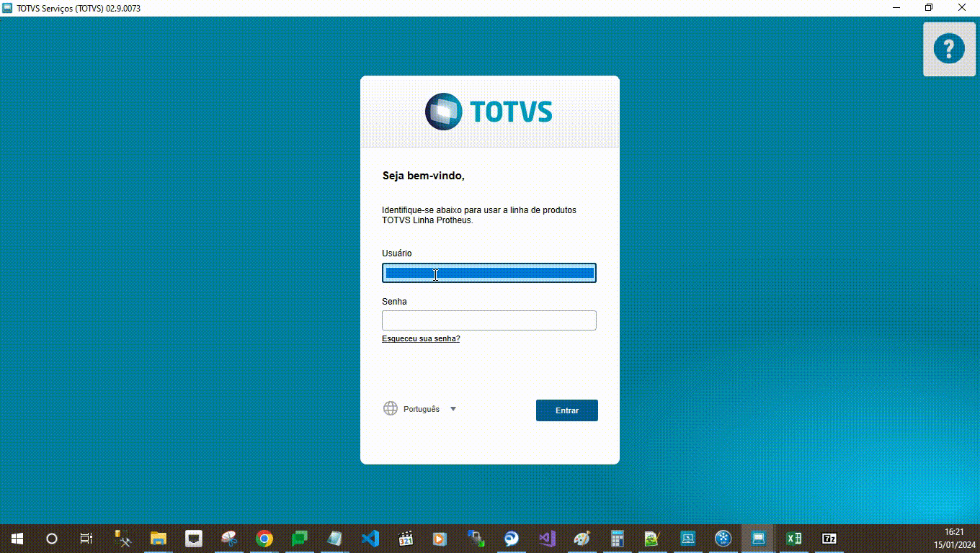Open the round blue snowflake taskbar icon
The width and height of the screenshot is (980, 553).
(x=723, y=539)
